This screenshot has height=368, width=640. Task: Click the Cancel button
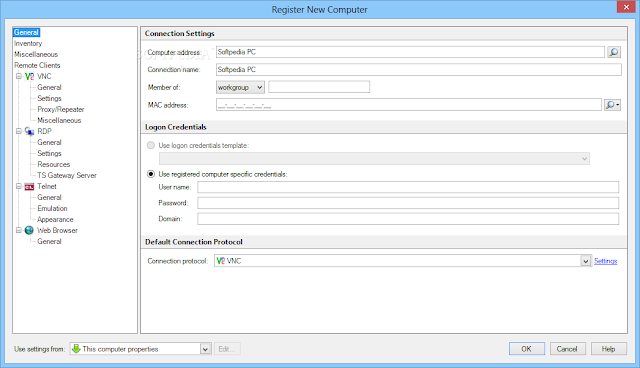[567, 349]
